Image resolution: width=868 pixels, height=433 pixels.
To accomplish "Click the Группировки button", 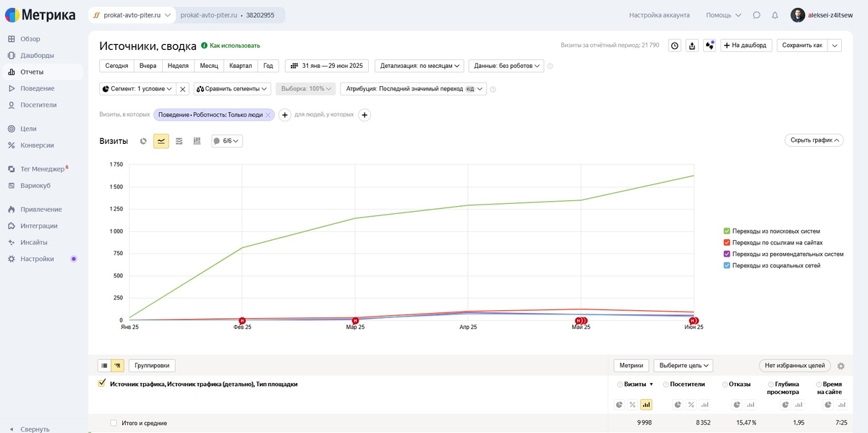I will (152, 366).
